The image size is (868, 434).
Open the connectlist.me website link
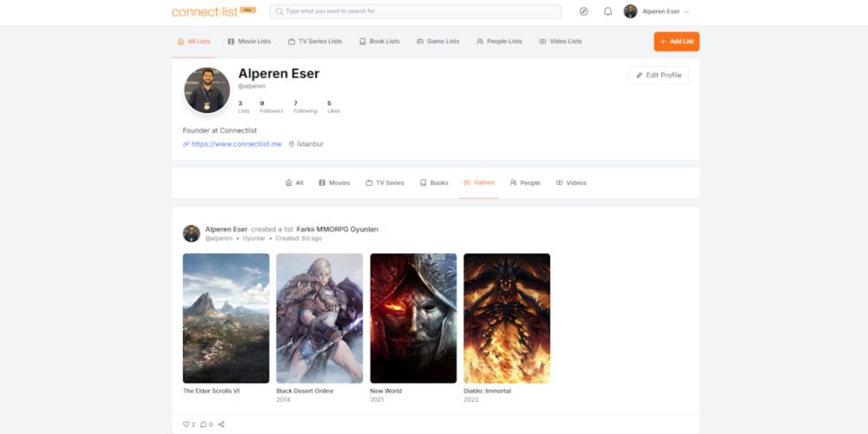236,144
